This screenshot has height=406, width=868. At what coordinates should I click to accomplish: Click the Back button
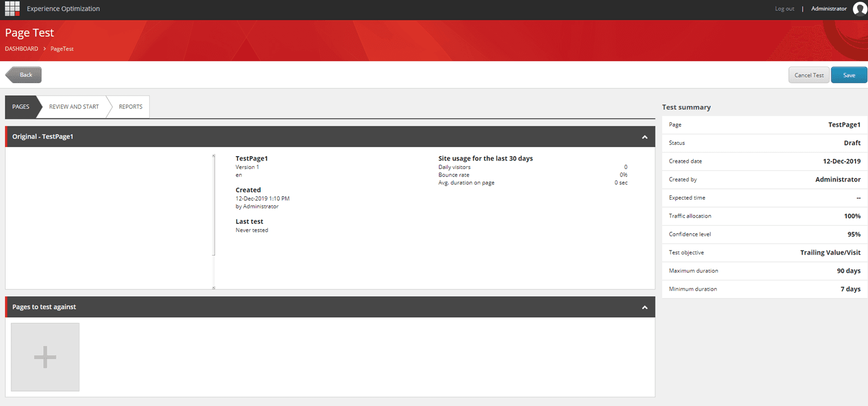click(x=23, y=75)
